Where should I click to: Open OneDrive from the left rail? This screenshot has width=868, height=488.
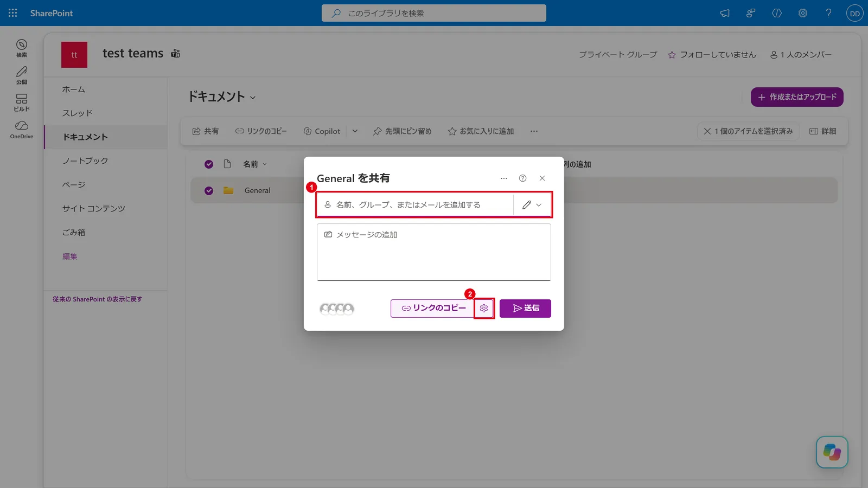(22, 129)
